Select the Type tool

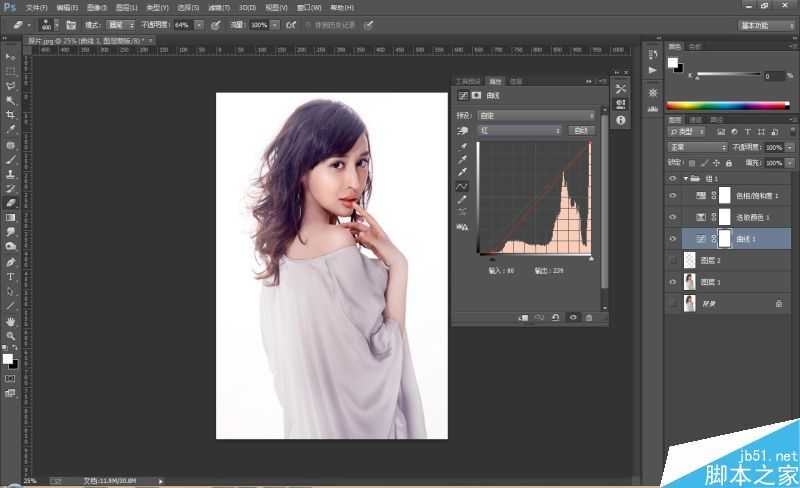[11, 276]
